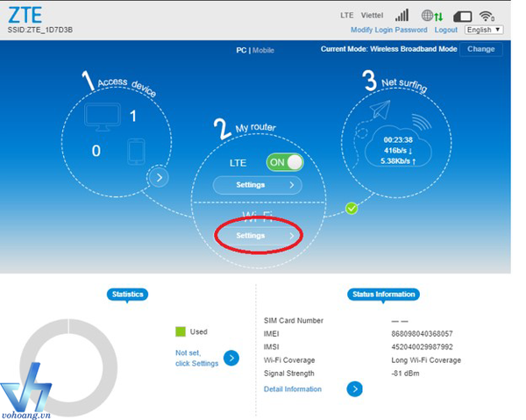Image resolution: width=526 pixels, height=420 pixels.
Task: Click Modify Login Password link
Action: pyautogui.click(x=389, y=30)
